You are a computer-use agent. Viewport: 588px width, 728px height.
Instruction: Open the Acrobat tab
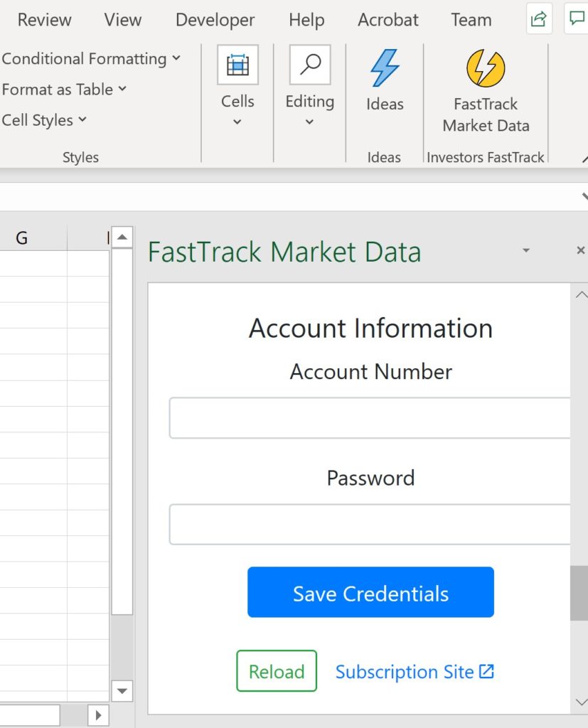[x=387, y=20]
